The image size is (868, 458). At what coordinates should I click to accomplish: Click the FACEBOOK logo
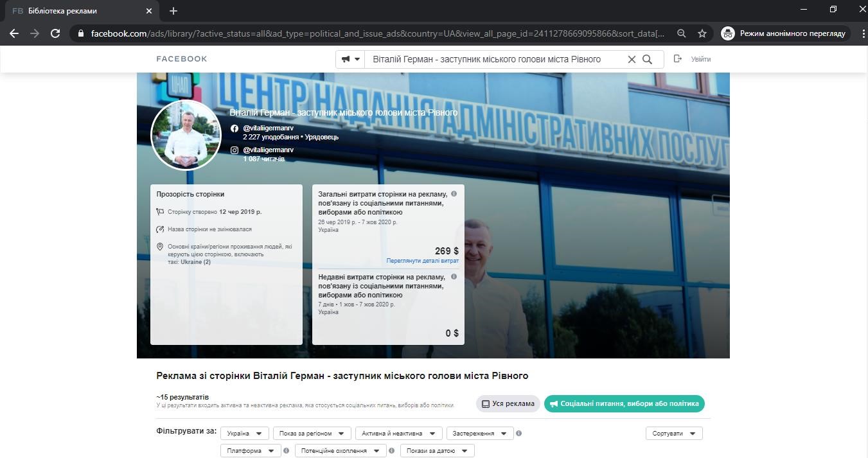182,59
